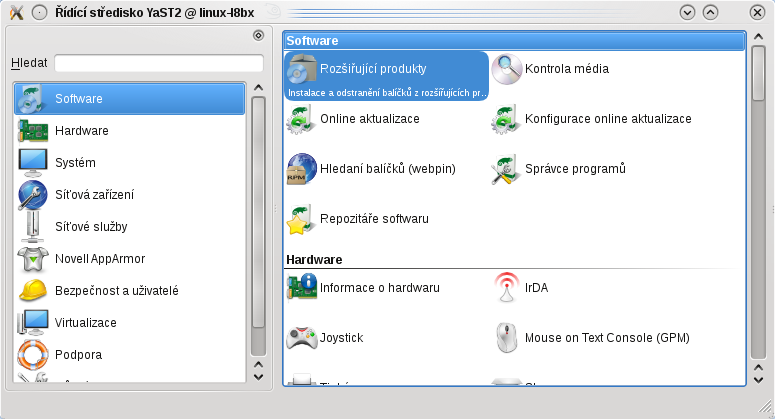
Task: Open Repozitáře softwaru star icon
Action: pos(301,220)
